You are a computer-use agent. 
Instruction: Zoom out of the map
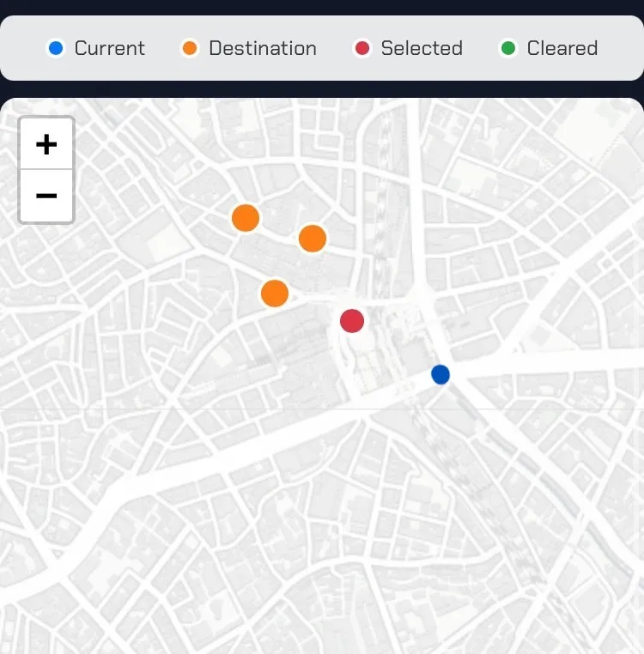(x=46, y=197)
